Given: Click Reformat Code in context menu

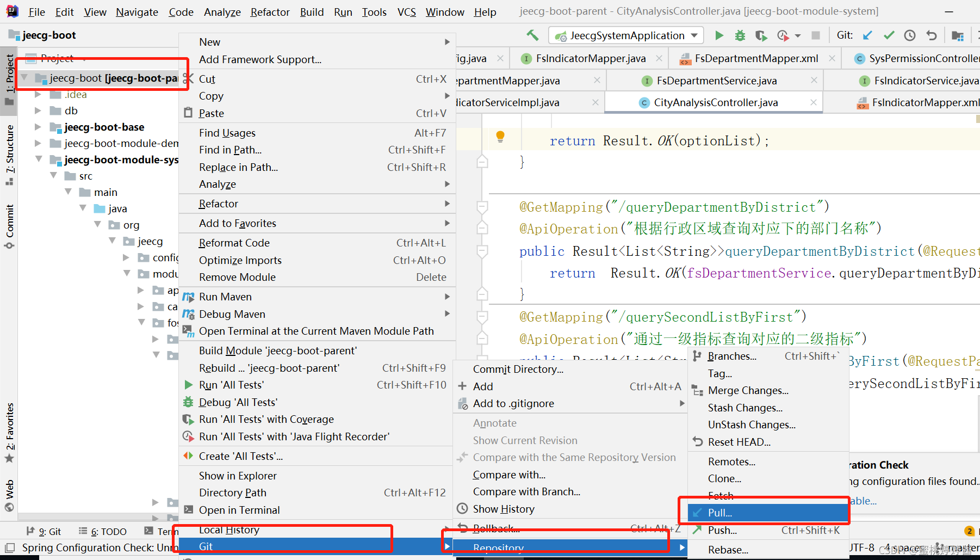Looking at the screenshot, I should pyautogui.click(x=317, y=243).
